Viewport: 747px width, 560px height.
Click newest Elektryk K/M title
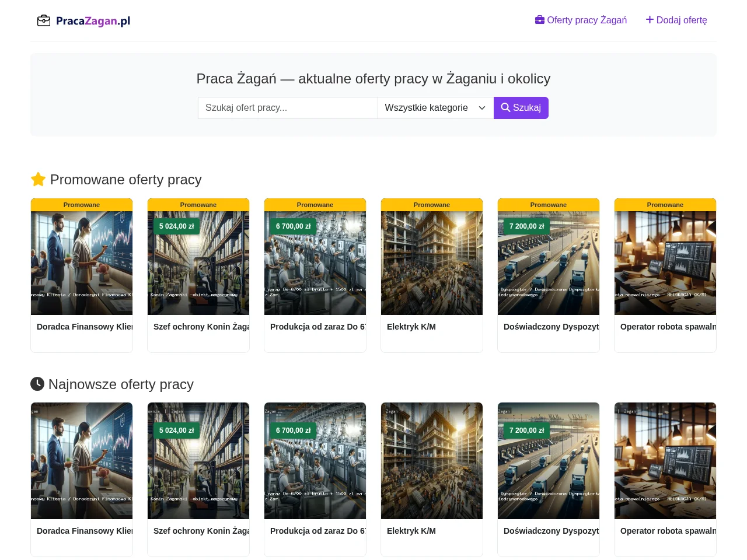[x=411, y=531]
